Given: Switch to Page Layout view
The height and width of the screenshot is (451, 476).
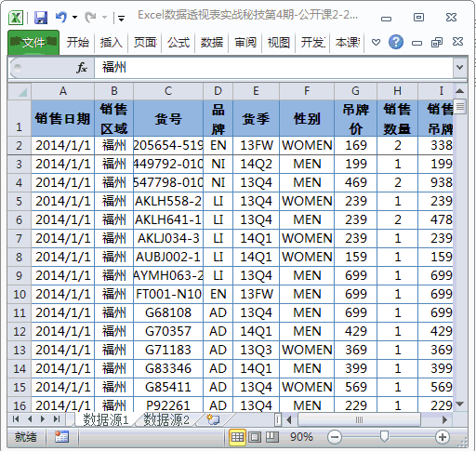Looking at the screenshot, I should pyautogui.click(x=255, y=437).
